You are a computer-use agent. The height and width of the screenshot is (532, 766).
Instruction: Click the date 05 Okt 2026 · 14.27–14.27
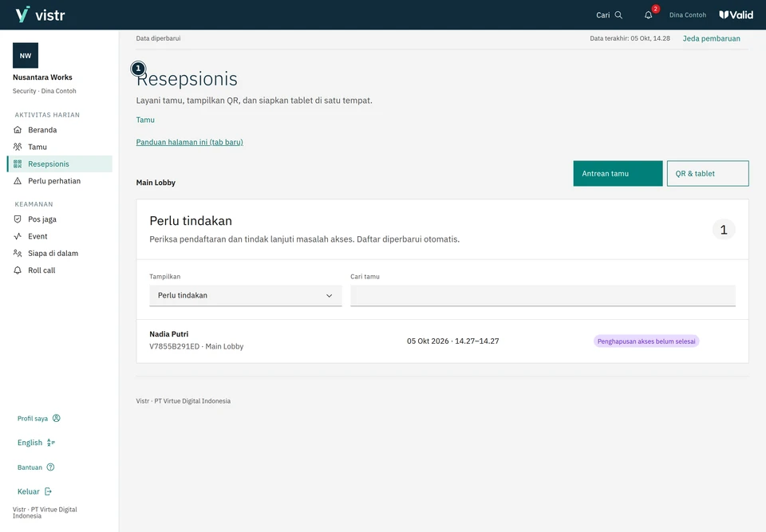[x=453, y=341]
